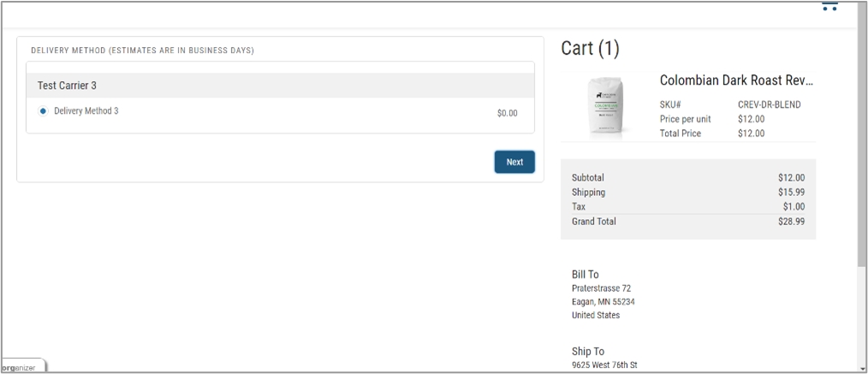Open the Colombian Dark Roast product title
868x374 pixels.
735,80
